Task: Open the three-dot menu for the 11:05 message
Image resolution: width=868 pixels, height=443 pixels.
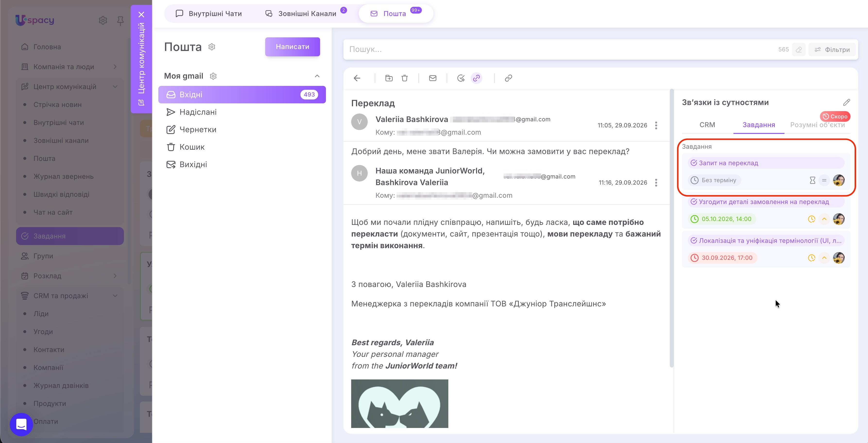Action: click(656, 126)
